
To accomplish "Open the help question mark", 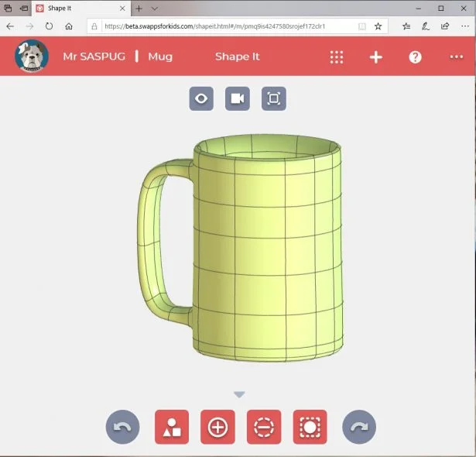I will tap(416, 57).
